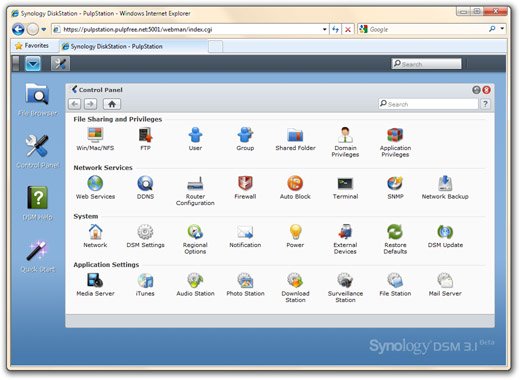Open Photo Station settings
Screen dimensions: 520x380
245,284
